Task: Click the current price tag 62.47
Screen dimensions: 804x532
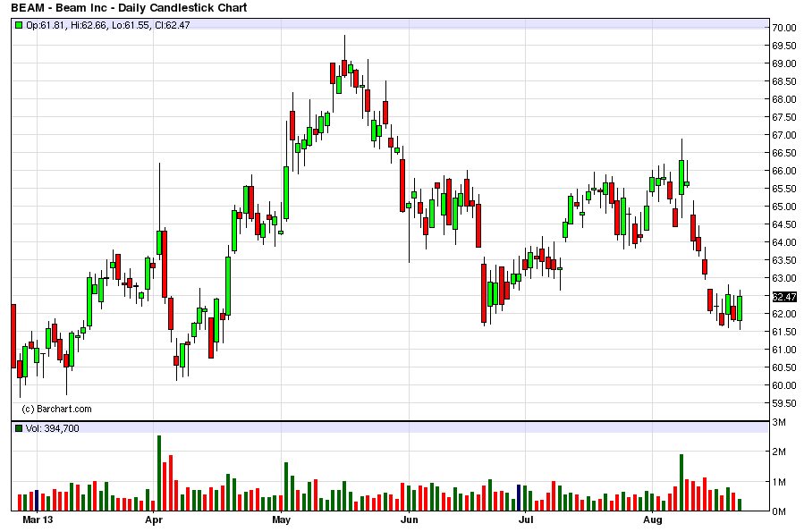Action: 784,297
